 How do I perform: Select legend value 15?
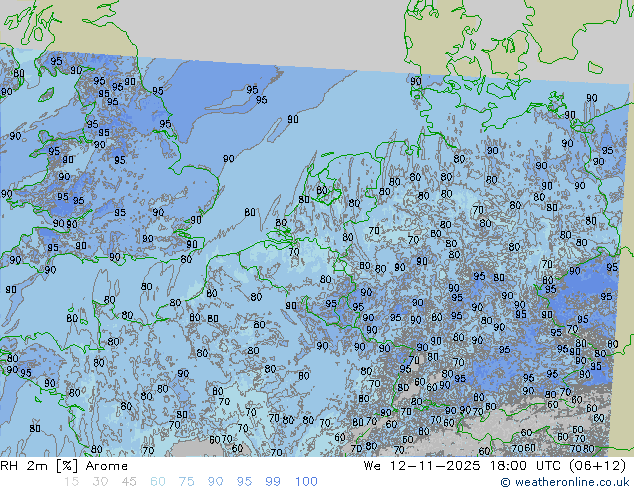pos(72,482)
